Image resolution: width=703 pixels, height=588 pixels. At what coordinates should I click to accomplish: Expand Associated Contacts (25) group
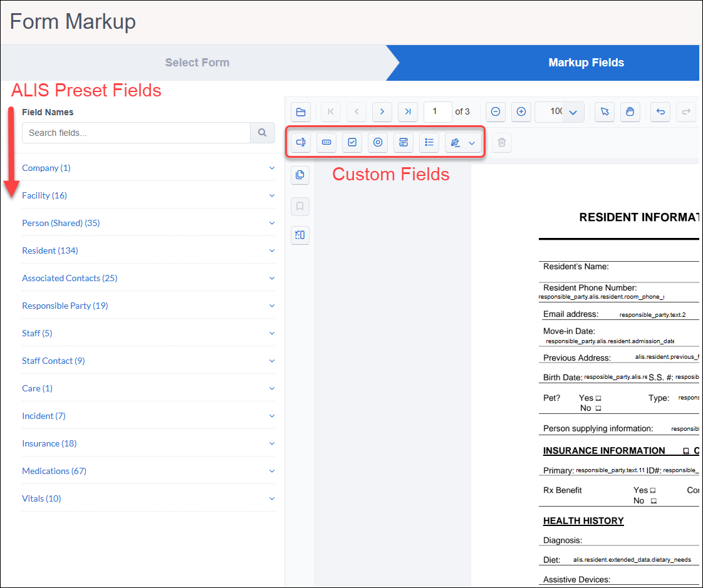pyautogui.click(x=148, y=278)
